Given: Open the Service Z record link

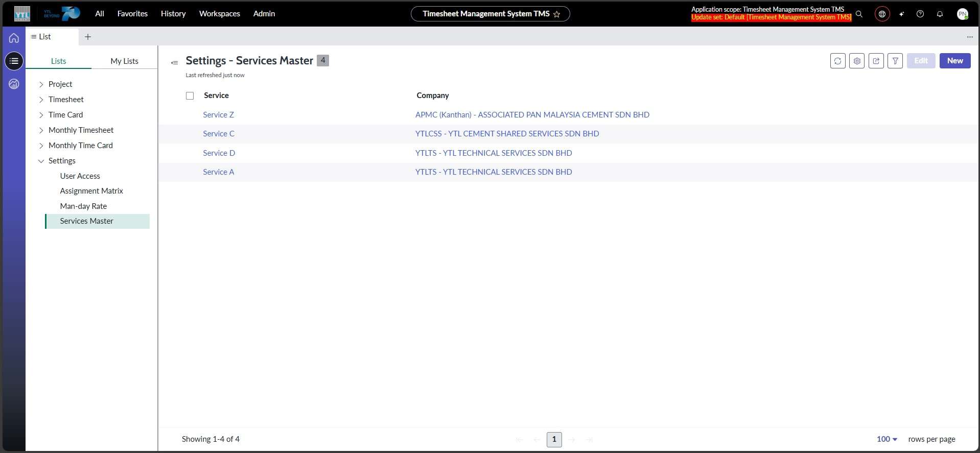Looking at the screenshot, I should pyautogui.click(x=218, y=115).
